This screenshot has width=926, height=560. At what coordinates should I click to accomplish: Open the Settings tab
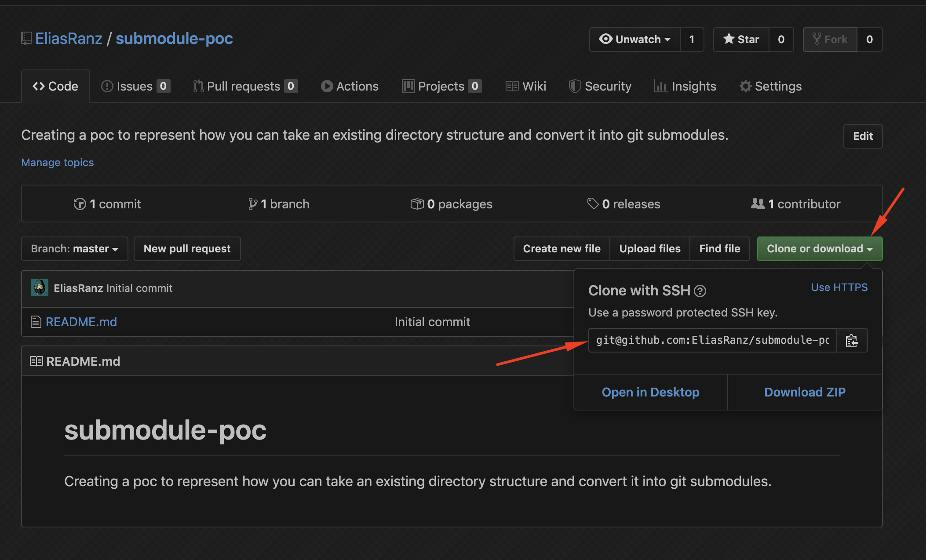[x=770, y=86]
